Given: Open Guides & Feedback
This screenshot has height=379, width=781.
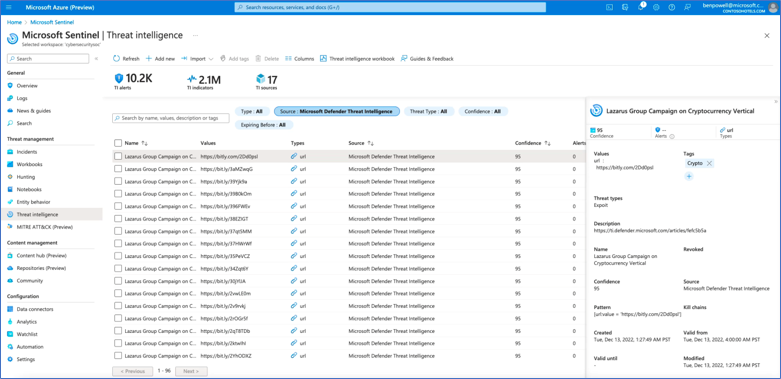Looking at the screenshot, I should click(x=427, y=59).
